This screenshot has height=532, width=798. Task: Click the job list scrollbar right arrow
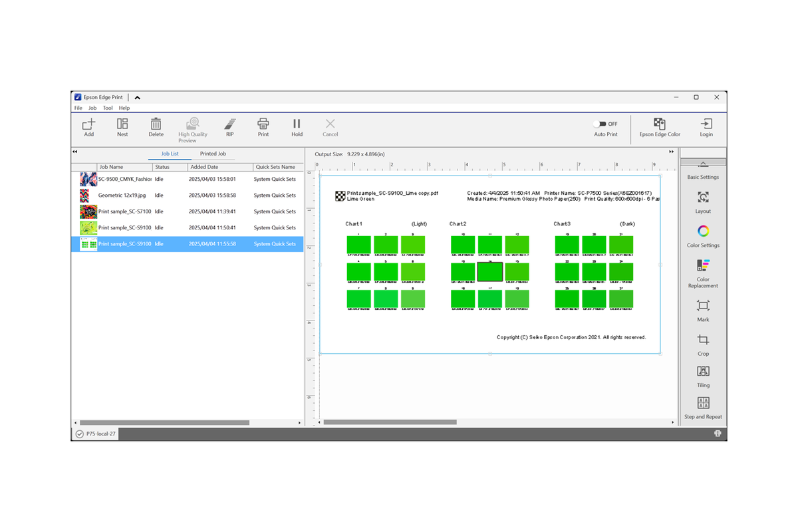(299, 423)
